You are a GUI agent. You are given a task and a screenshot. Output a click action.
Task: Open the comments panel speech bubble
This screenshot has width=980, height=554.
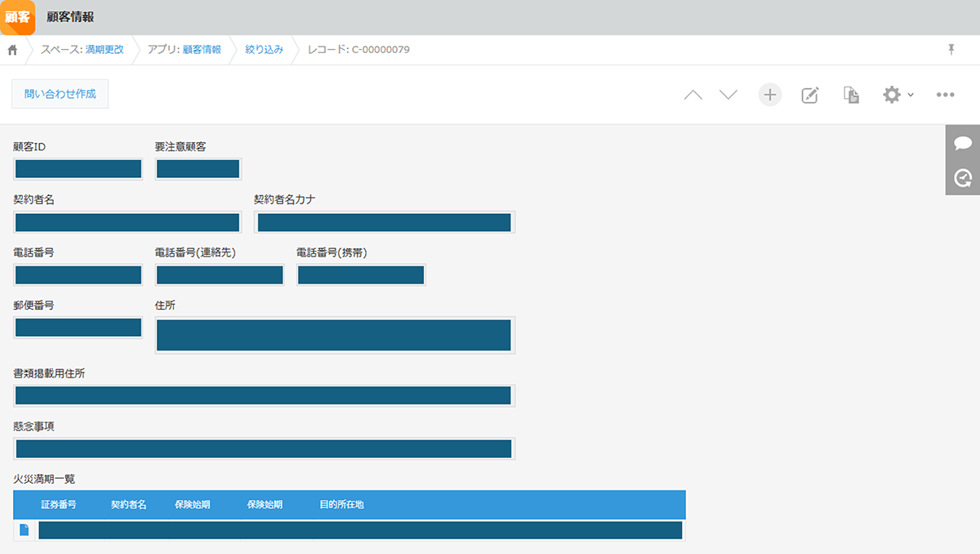point(963,143)
